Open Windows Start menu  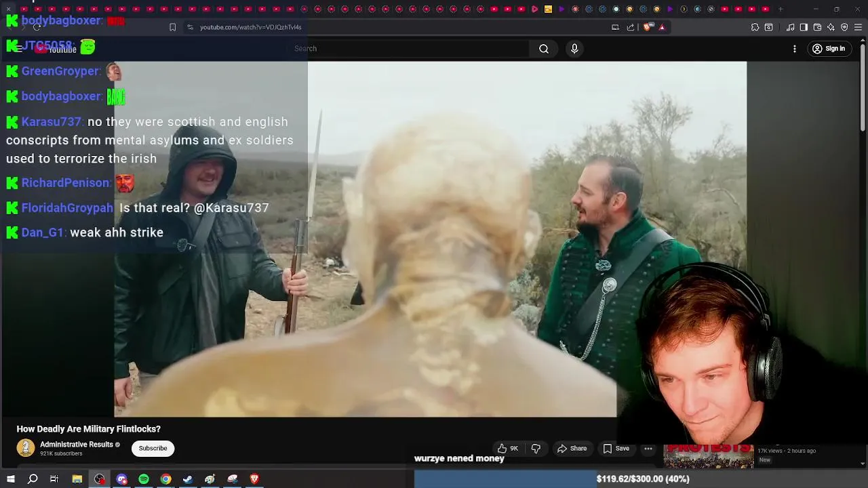click(11, 479)
